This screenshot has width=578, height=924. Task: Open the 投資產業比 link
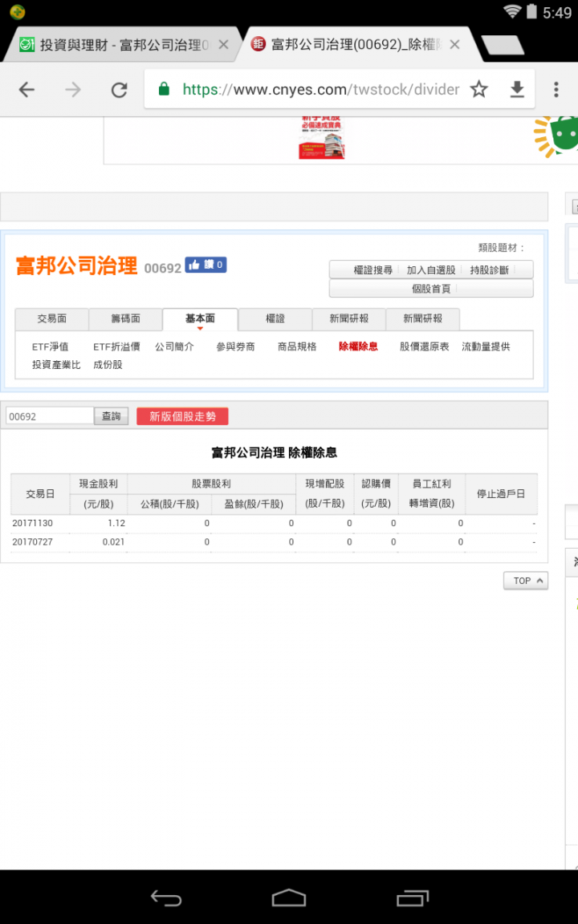pyautogui.click(x=56, y=365)
